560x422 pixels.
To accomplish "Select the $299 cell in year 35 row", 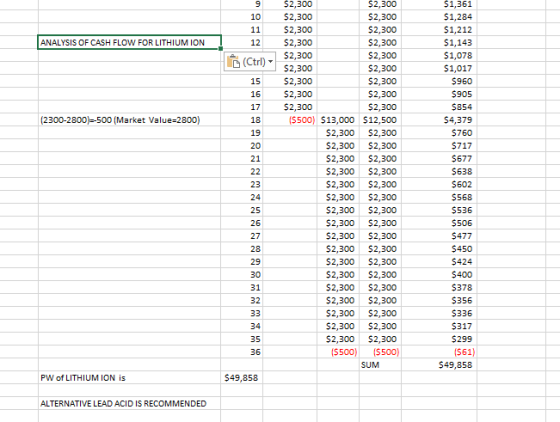I will coord(439,339).
